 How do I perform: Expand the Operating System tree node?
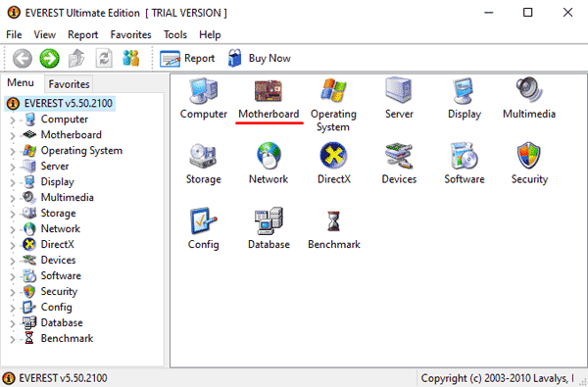coord(13,151)
